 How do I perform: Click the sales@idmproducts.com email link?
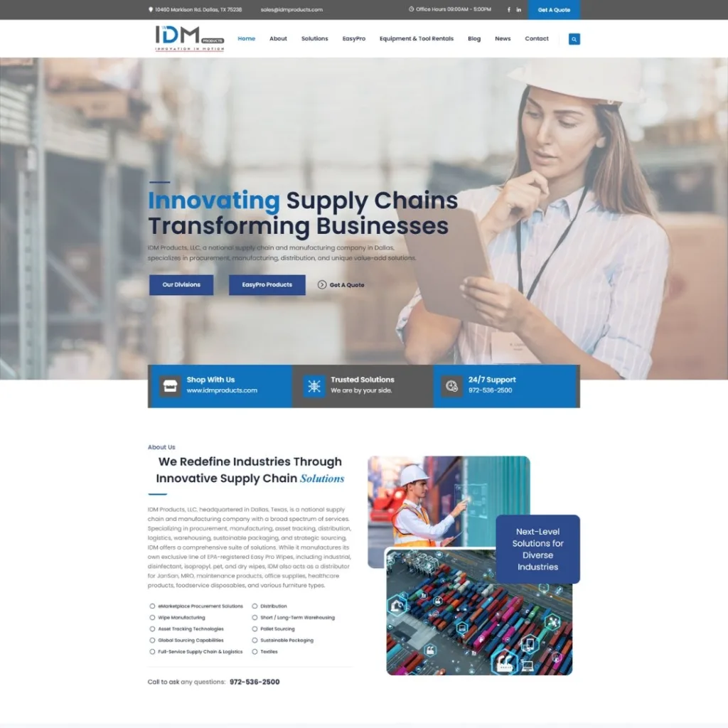pyautogui.click(x=291, y=10)
